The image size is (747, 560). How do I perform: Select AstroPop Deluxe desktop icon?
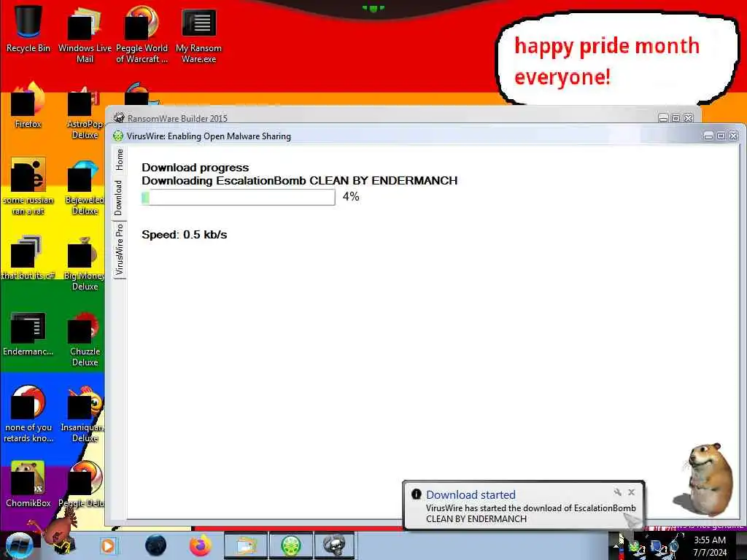85,112
